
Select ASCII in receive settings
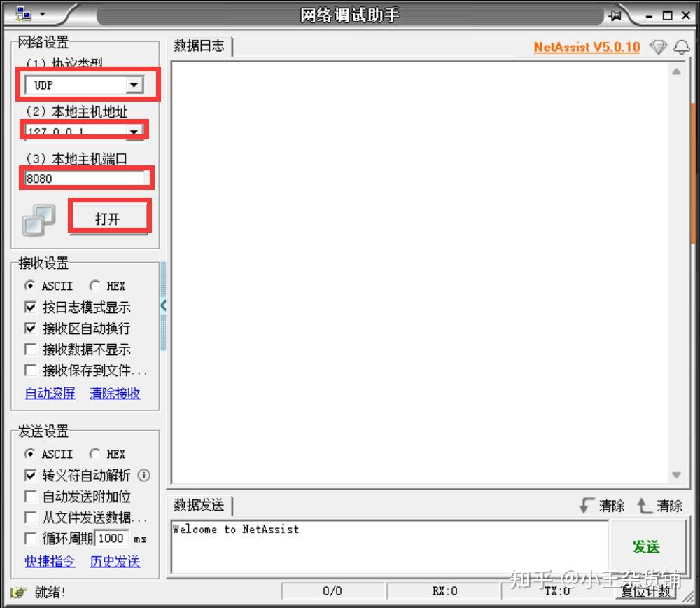[49, 286]
